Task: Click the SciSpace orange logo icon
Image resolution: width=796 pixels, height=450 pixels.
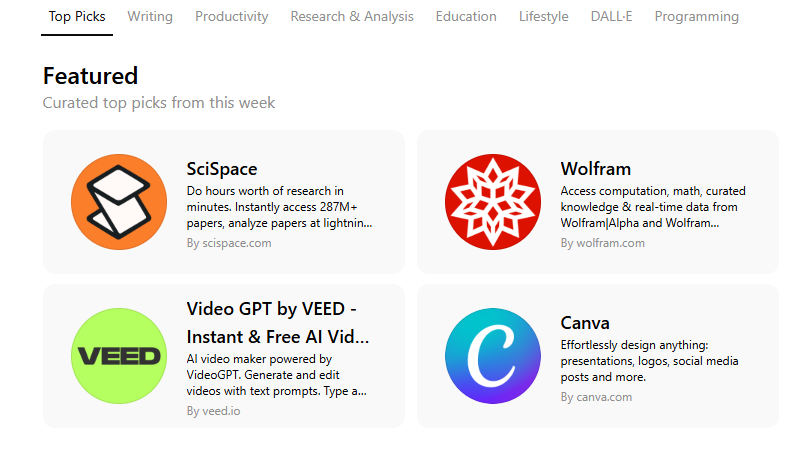Action: tap(119, 202)
